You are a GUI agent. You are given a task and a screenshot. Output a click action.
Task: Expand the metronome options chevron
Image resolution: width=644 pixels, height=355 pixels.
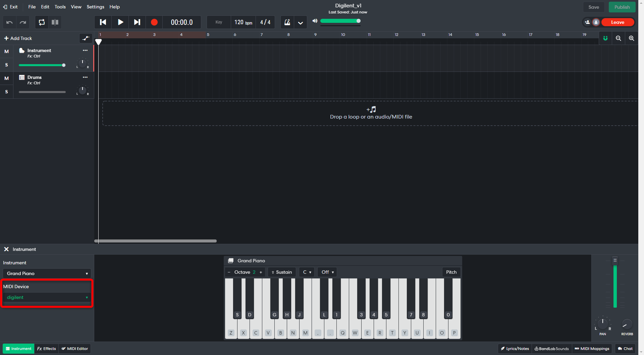click(x=301, y=23)
